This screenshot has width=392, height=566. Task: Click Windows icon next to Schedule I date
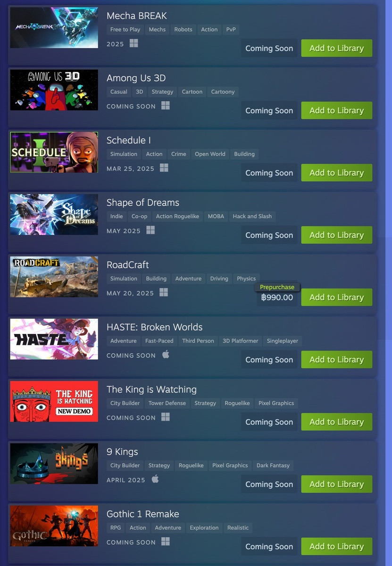point(164,168)
